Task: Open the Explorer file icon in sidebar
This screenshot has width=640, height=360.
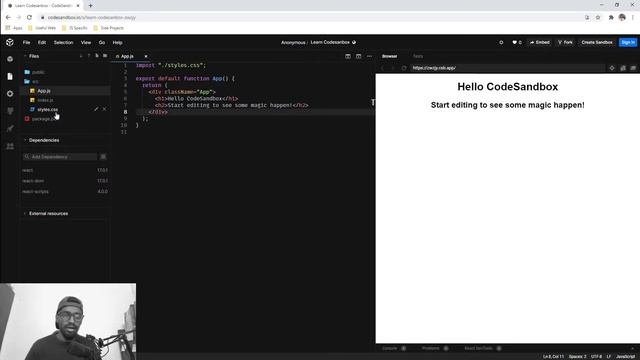Action: pos(10,76)
